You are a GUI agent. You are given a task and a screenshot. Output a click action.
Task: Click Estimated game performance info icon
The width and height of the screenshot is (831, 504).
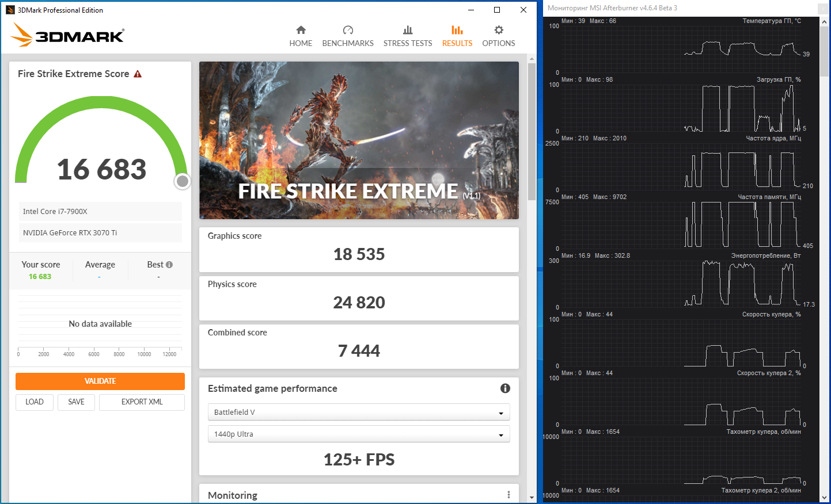pyautogui.click(x=505, y=388)
